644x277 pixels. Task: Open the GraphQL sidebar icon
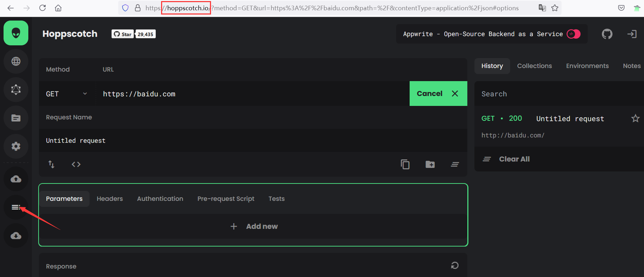click(x=16, y=90)
